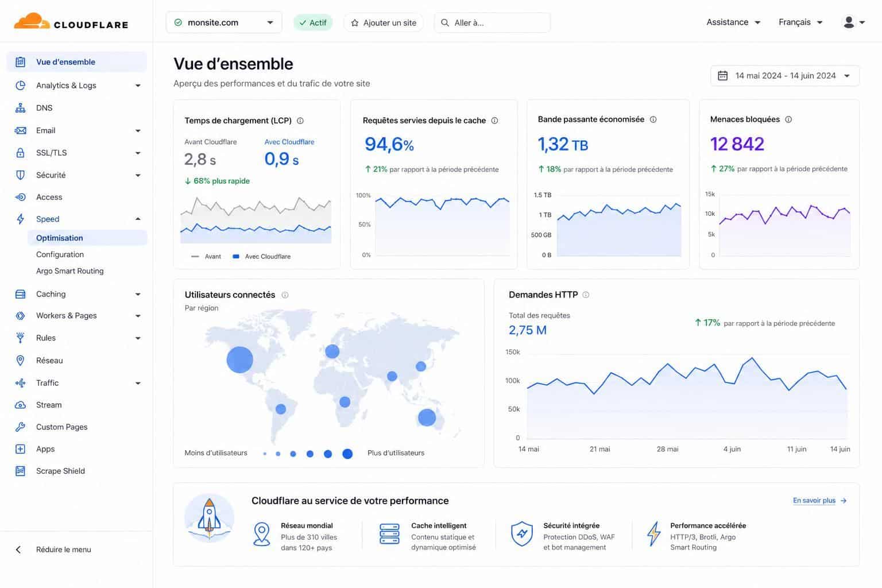The height and width of the screenshot is (588, 882).
Task: Expand the Email submenu arrow
Action: (138, 131)
